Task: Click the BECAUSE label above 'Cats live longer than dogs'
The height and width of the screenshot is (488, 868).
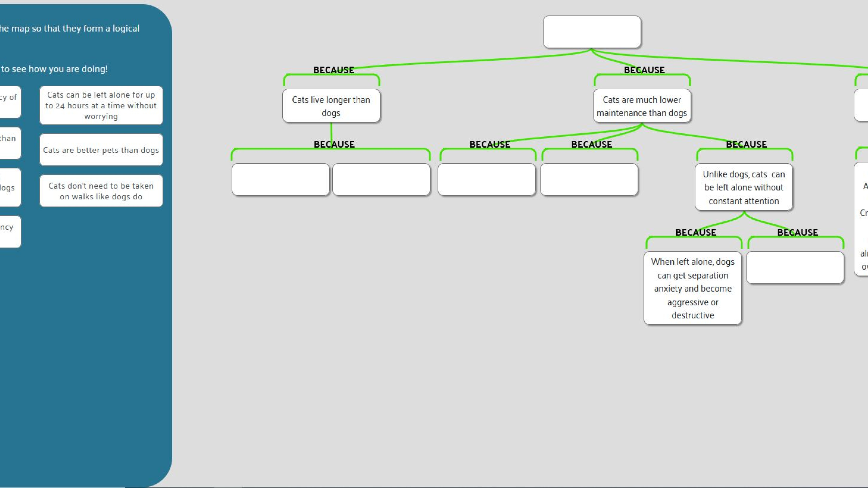Action: [333, 70]
